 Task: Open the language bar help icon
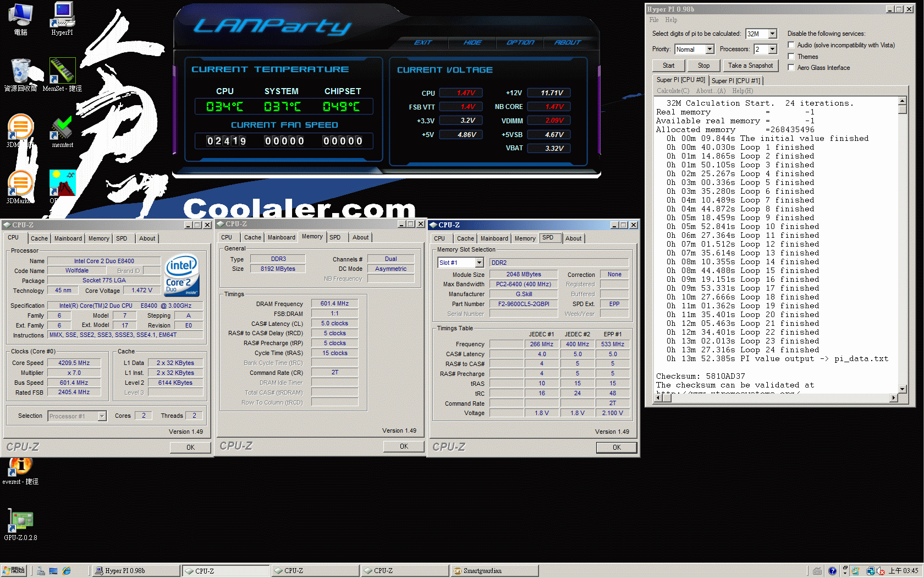tap(832, 571)
